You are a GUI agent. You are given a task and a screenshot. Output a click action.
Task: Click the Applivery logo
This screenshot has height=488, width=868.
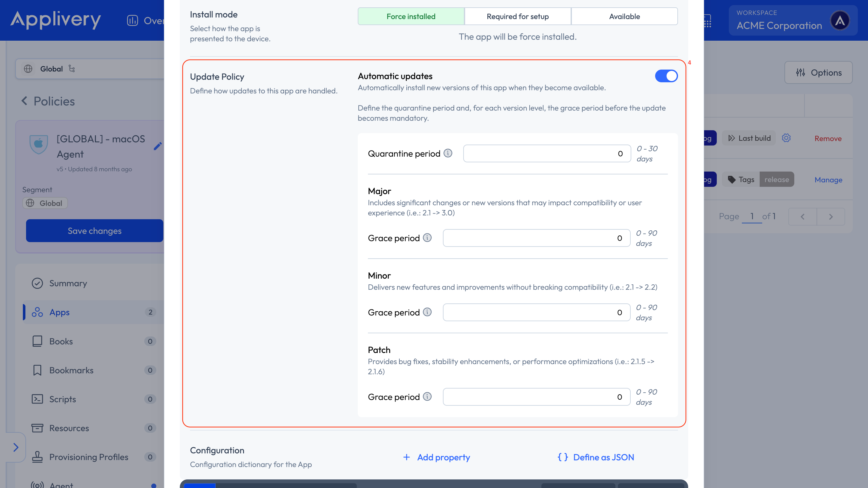point(56,20)
